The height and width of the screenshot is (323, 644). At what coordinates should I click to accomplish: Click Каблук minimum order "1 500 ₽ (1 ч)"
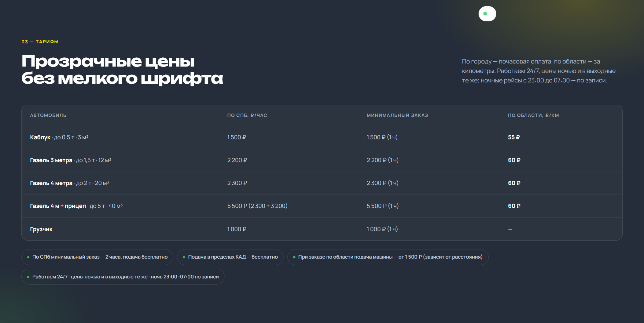point(382,137)
